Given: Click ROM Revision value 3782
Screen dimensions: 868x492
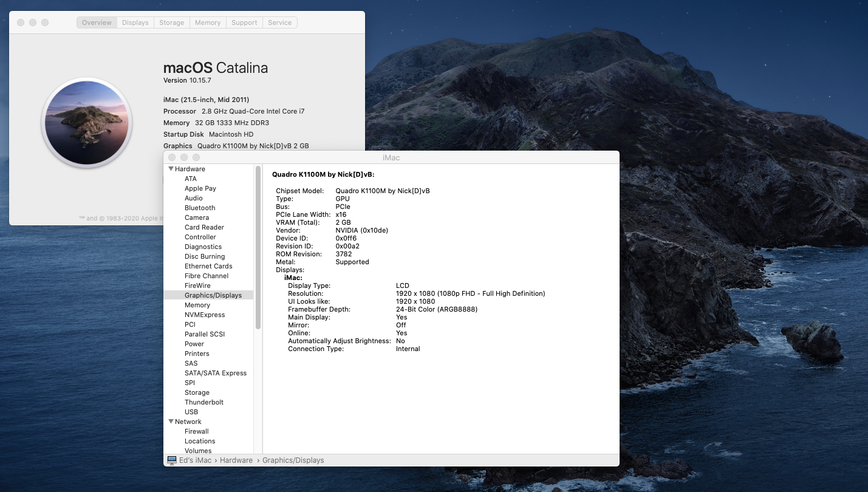Looking at the screenshot, I should pos(344,254).
